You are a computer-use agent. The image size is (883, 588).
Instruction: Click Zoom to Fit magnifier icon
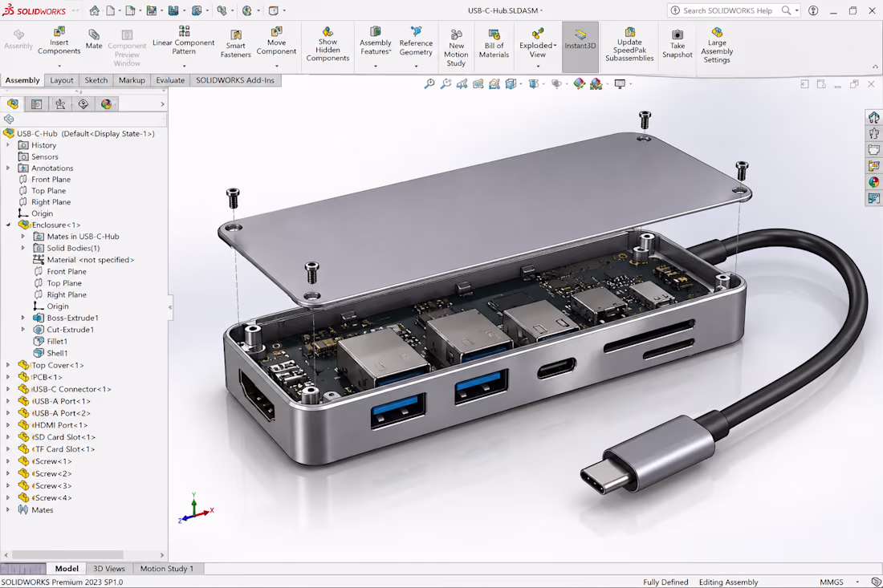point(429,84)
